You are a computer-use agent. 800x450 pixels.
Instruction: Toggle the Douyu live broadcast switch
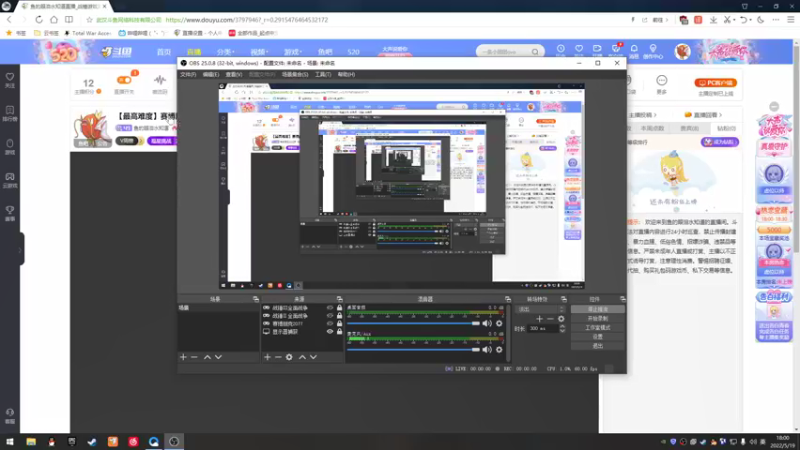click(x=124, y=80)
